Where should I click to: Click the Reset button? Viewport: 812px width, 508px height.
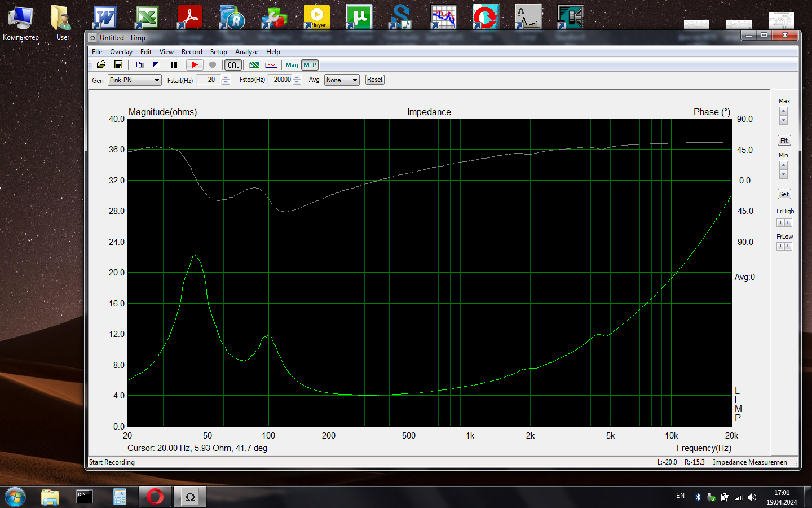point(374,80)
